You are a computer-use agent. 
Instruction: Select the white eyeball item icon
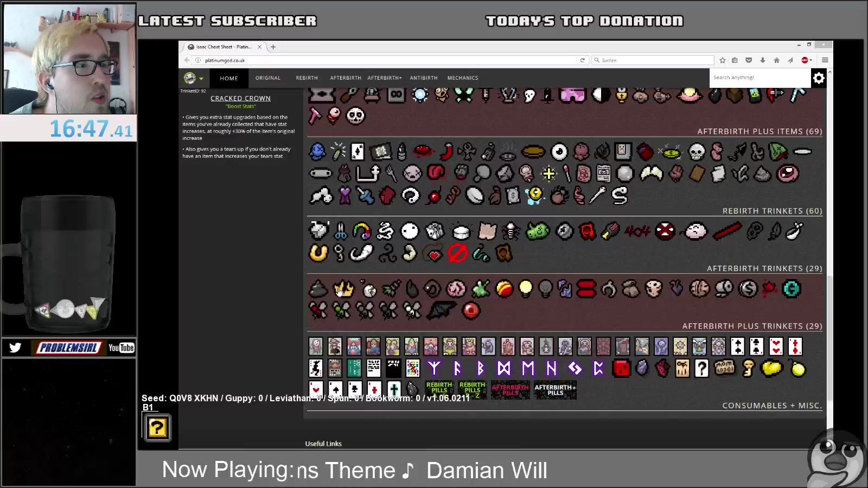pos(559,152)
